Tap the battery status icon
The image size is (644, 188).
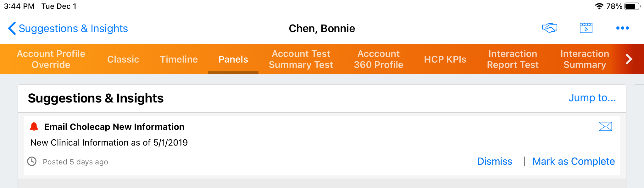632,6
